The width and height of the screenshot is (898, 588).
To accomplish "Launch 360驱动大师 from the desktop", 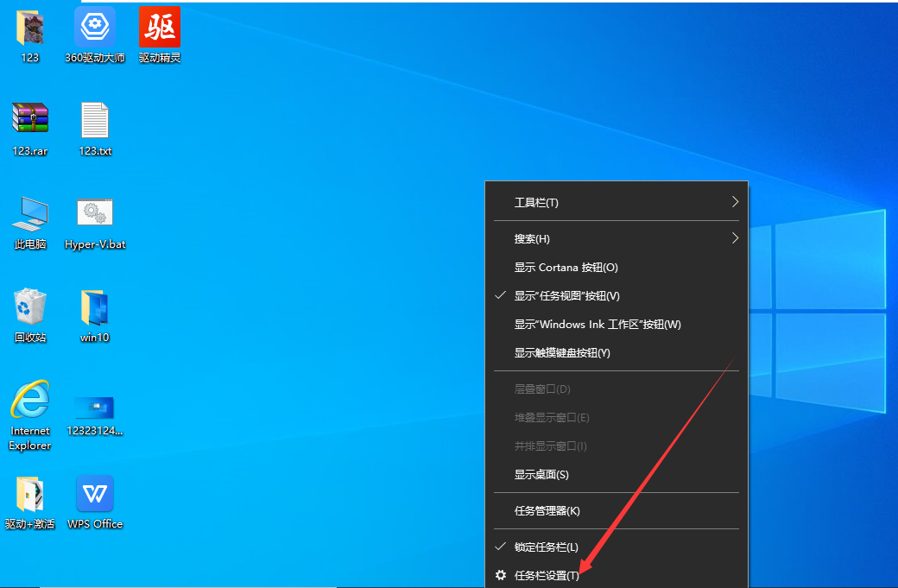I will [x=95, y=27].
